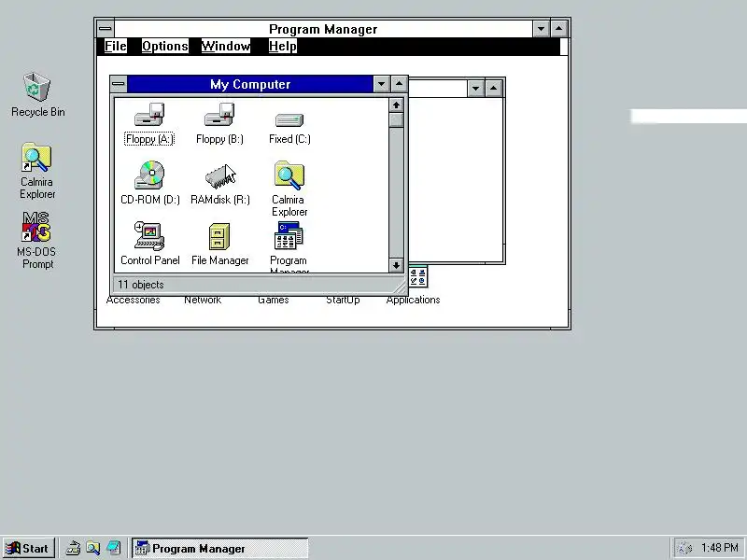Open the Program Manager control-menu box
This screenshot has height=560, width=747.
(x=106, y=29)
